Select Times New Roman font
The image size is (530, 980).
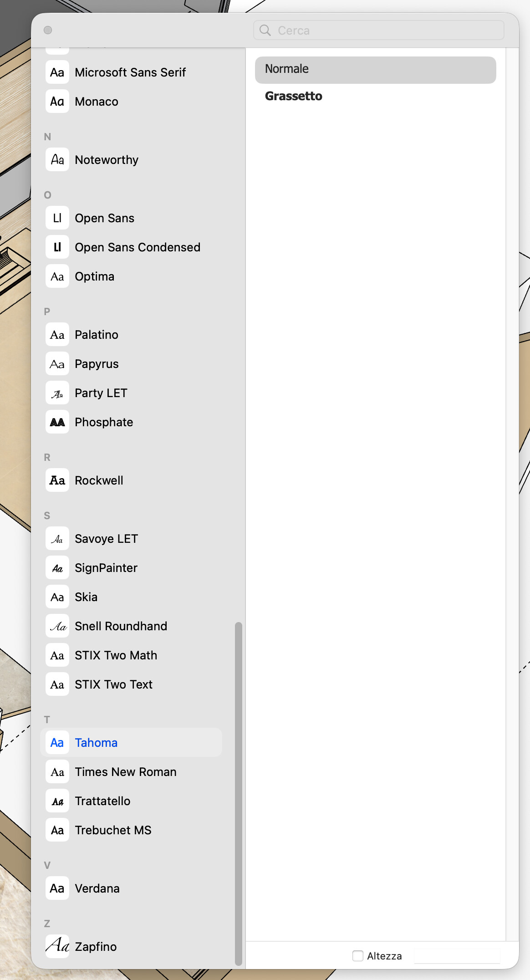point(126,772)
